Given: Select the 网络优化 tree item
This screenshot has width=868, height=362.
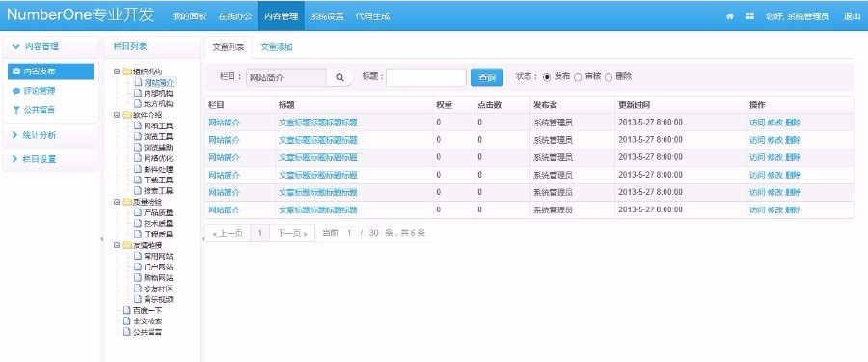Looking at the screenshot, I should (x=158, y=158).
